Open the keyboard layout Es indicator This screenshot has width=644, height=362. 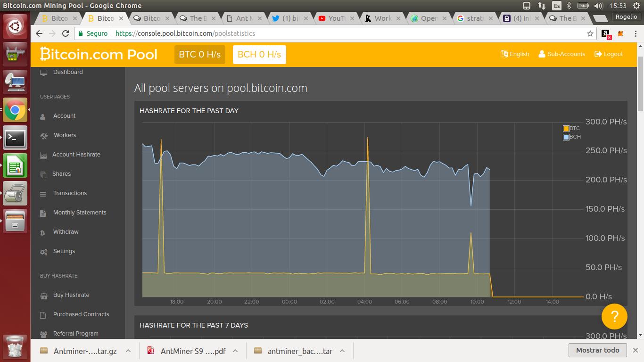coord(557,6)
